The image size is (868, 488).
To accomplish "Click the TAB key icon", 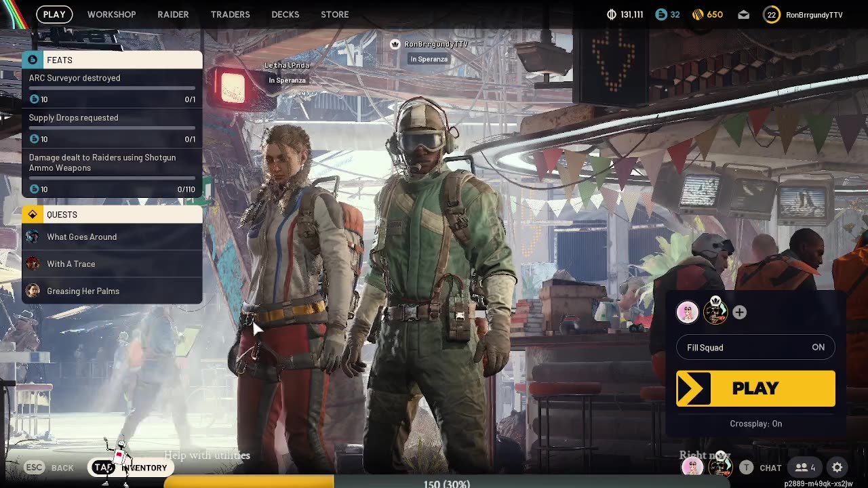I will pos(103,468).
